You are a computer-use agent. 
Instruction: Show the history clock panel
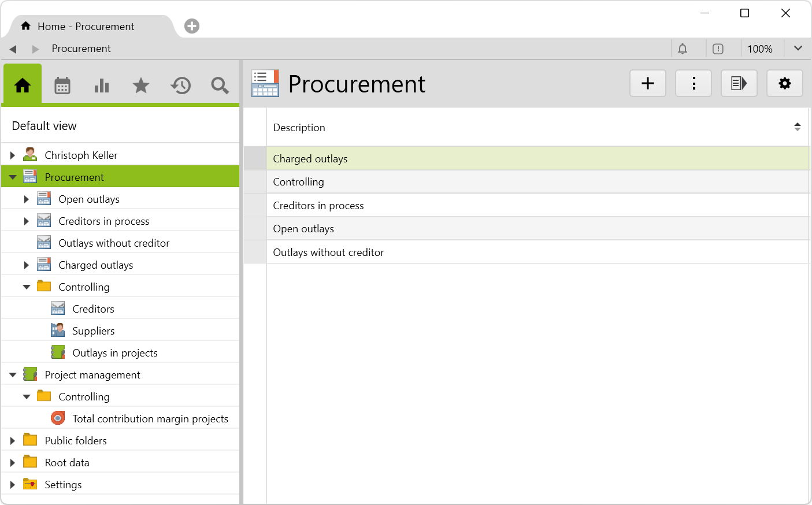click(180, 86)
